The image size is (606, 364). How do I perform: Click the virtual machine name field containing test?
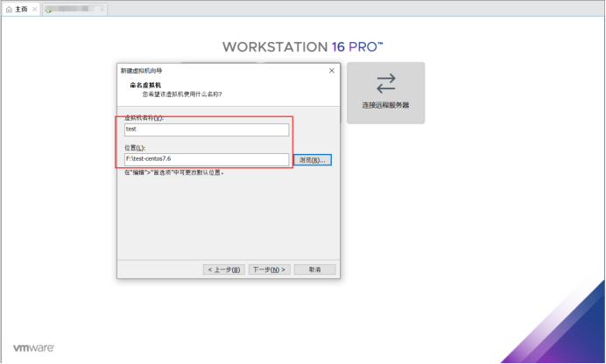pos(207,129)
